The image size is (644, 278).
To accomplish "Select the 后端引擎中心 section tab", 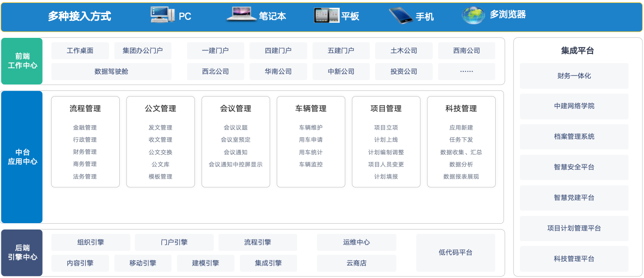I will coord(22,253).
